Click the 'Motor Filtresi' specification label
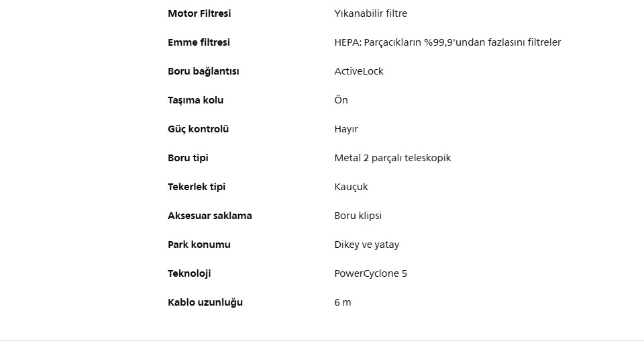Image resolution: width=644 pixels, height=350 pixels. pos(199,13)
